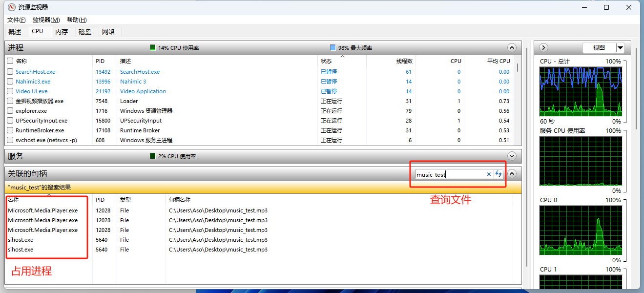Viewport: 644px width, 293px height.
Task: Open the 视图 dropdown arrow
Action: pyautogui.click(x=620, y=48)
